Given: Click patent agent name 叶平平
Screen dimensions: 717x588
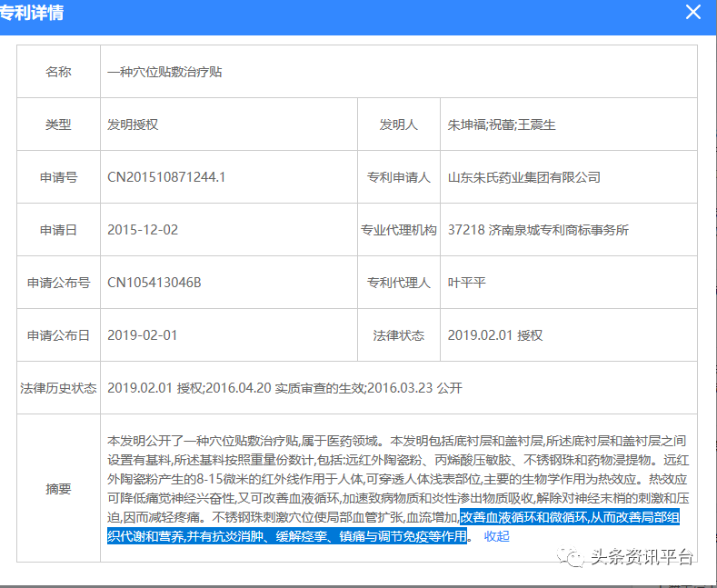Looking at the screenshot, I should coord(467,283).
